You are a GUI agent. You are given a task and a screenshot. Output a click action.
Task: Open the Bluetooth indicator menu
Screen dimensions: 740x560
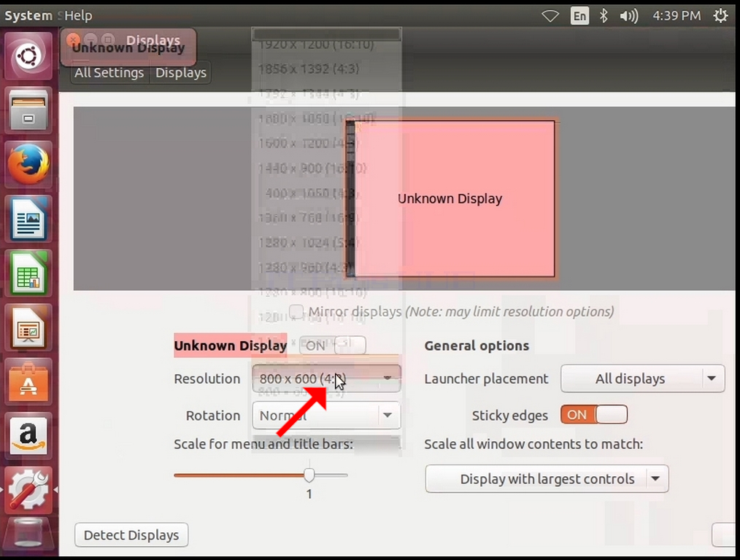(x=604, y=16)
